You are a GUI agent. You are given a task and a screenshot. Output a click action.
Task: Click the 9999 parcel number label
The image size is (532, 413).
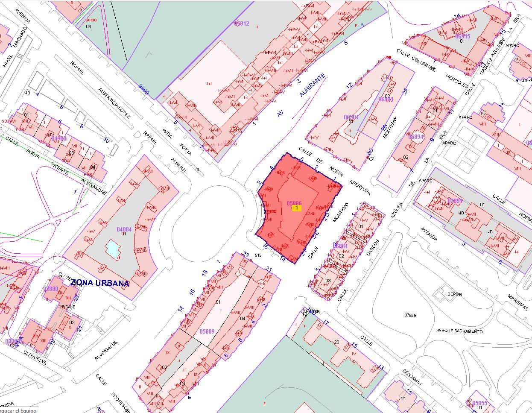(144, 90)
